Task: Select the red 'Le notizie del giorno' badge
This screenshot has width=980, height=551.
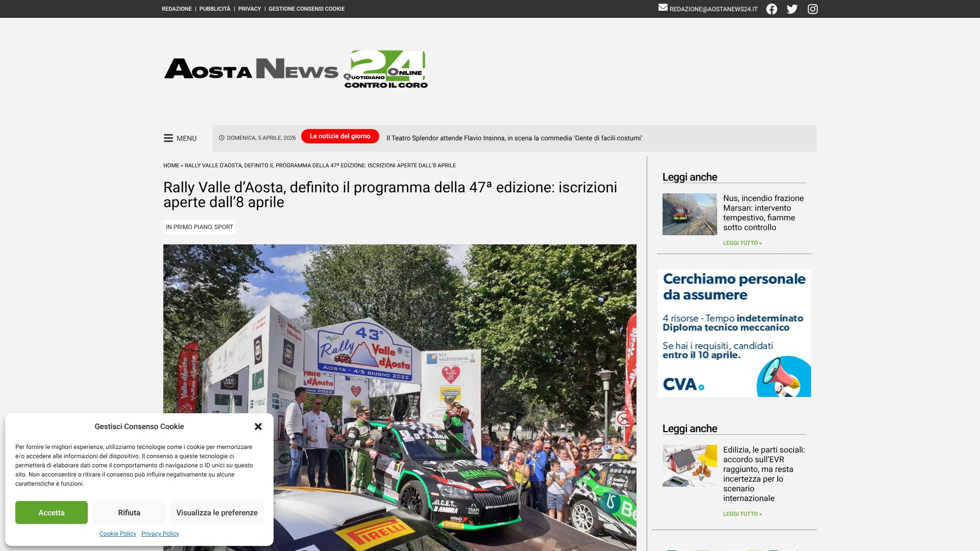Action: pos(339,136)
